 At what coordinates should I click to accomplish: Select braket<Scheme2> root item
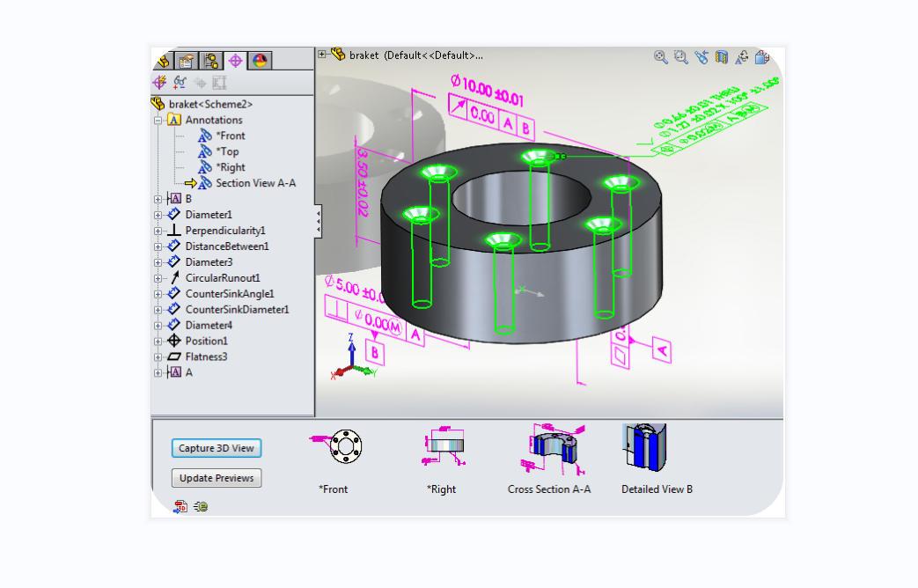point(202,104)
